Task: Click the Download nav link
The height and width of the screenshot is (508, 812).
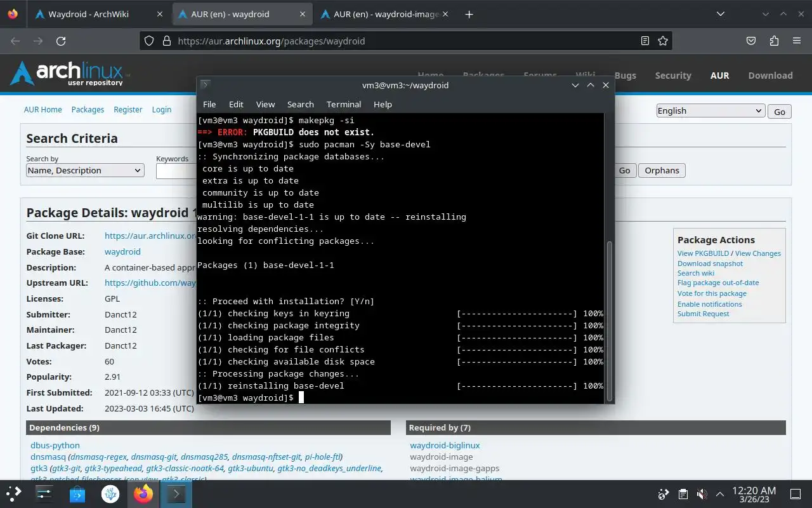Action: 770,75
